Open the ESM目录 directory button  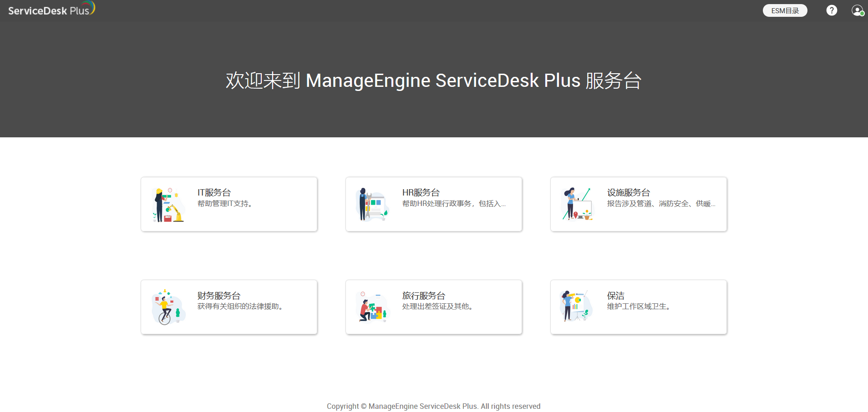coord(785,10)
